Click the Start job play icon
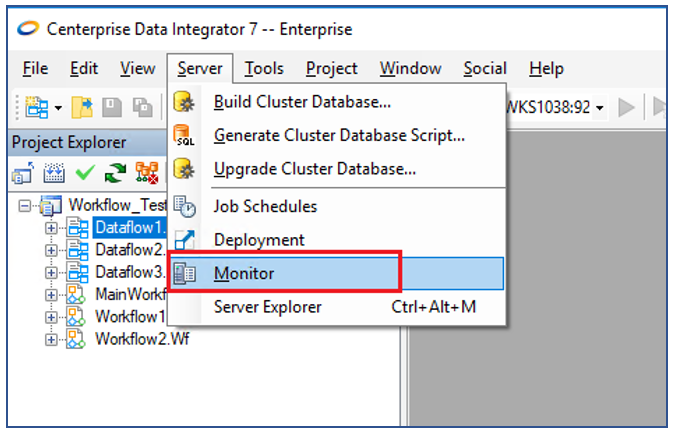 pyautogui.click(x=627, y=107)
